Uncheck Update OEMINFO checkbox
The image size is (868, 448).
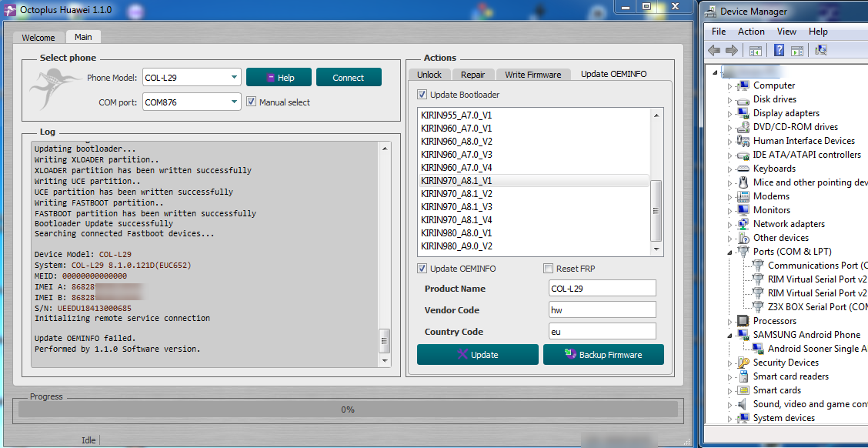point(422,269)
